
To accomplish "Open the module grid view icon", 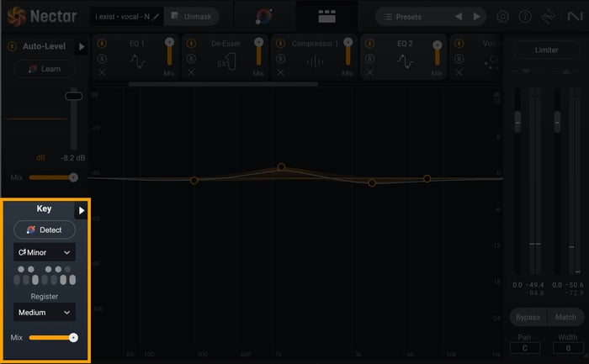I will coord(326,16).
